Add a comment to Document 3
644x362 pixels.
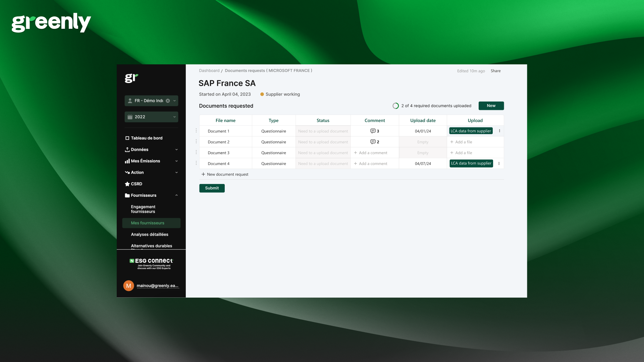point(370,153)
